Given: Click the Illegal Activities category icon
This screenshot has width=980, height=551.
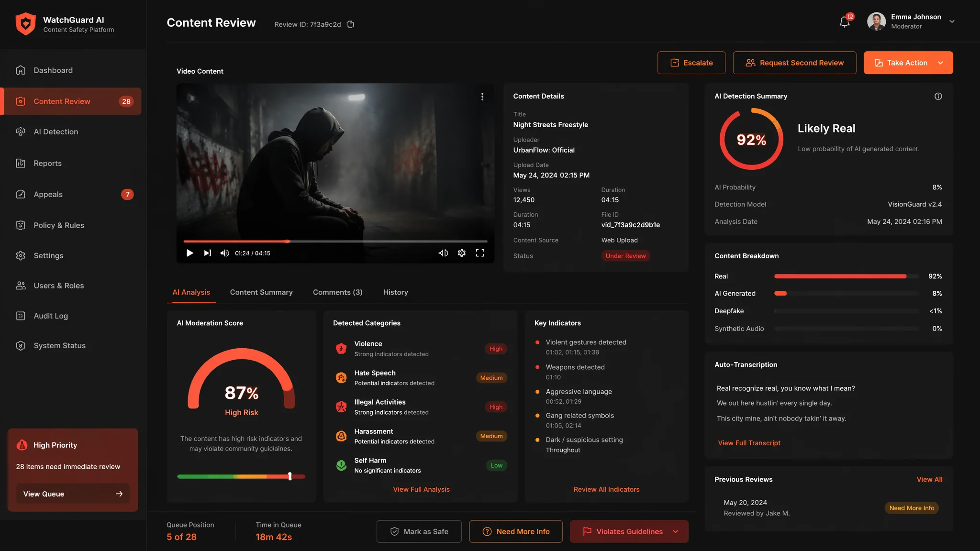Looking at the screenshot, I should [341, 407].
